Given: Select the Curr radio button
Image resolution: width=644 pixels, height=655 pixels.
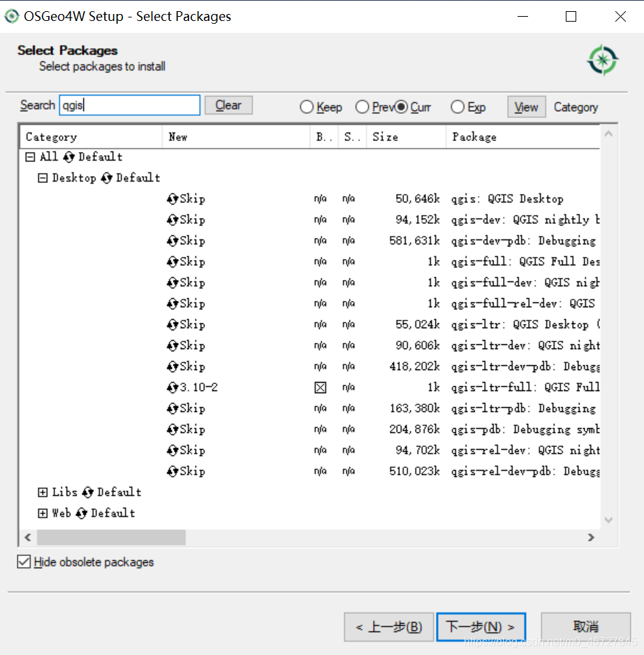Looking at the screenshot, I should [x=401, y=107].
